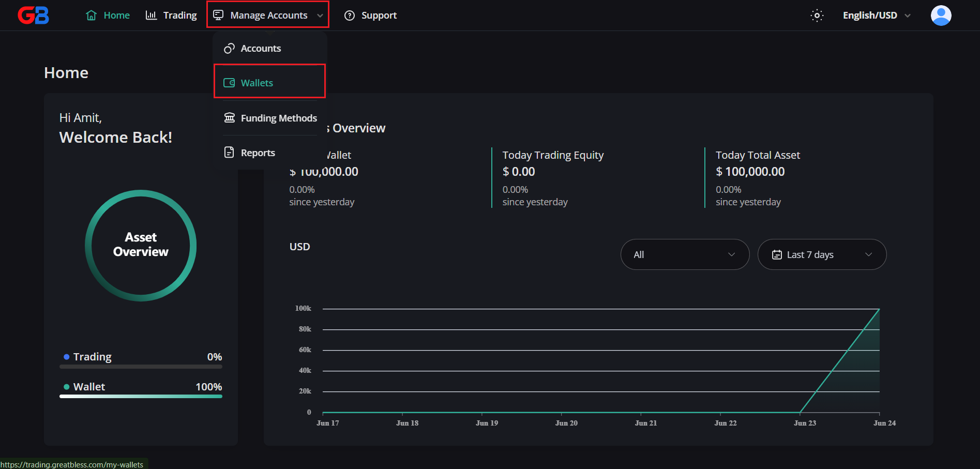Image resolution: width=980 pixels, height=469 pixels.
Task: Click the Home house icon
Action: [92, 16]
